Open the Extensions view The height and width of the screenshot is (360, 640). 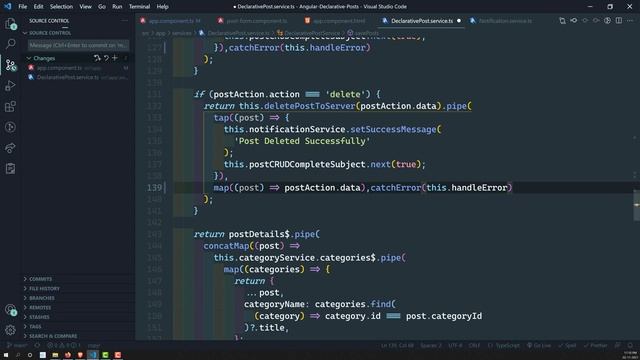click(11, 107)
